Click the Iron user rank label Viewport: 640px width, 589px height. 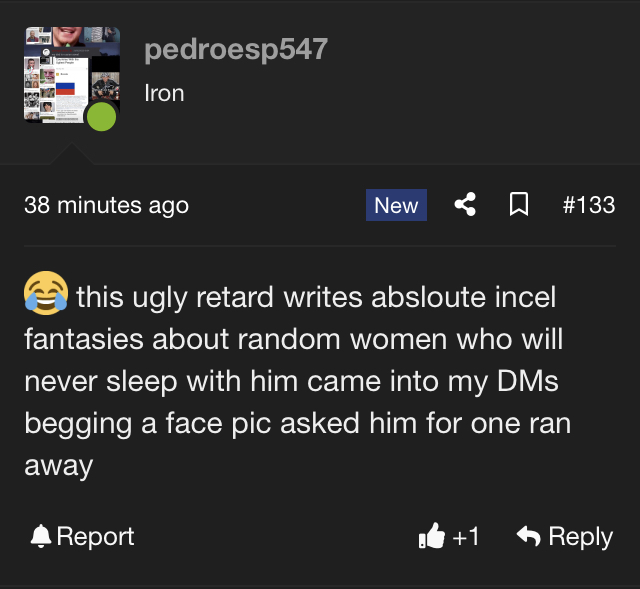[164, 93]
